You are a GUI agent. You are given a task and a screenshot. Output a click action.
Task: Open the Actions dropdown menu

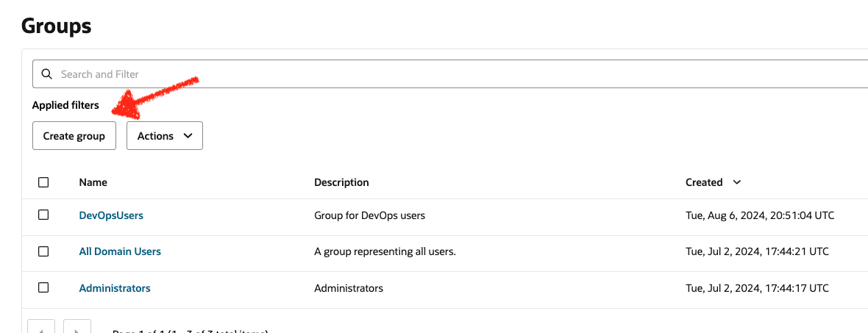(x=165, y=135)
